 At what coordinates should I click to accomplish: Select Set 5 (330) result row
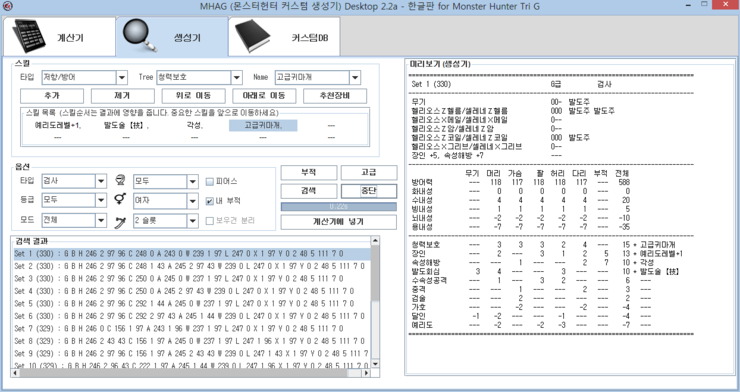(192, 304)
